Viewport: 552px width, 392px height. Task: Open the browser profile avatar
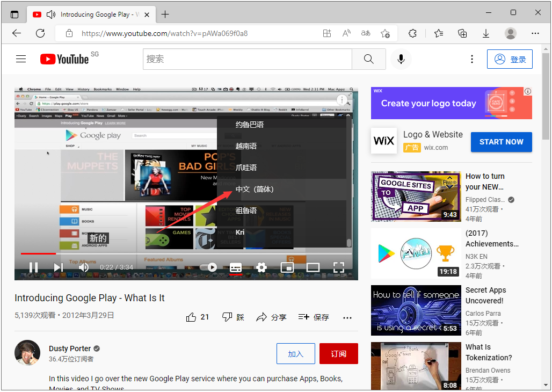coord(511,33)
